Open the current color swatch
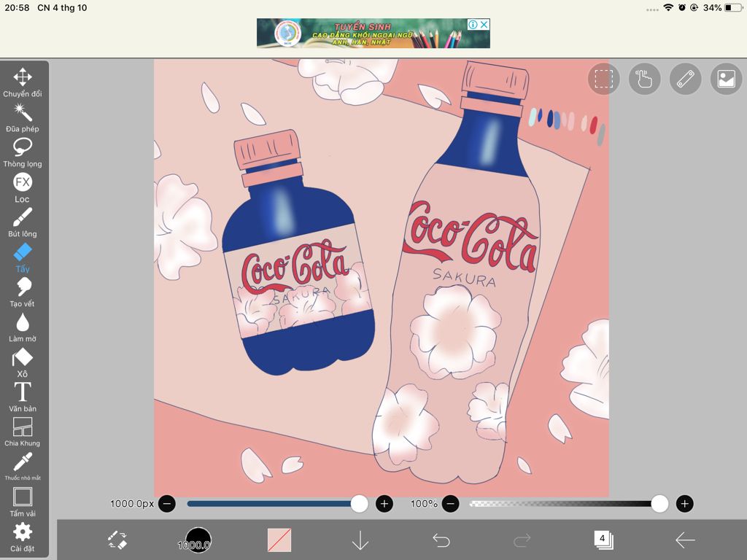This screenshot has width=747, height=560. point(279,540)
